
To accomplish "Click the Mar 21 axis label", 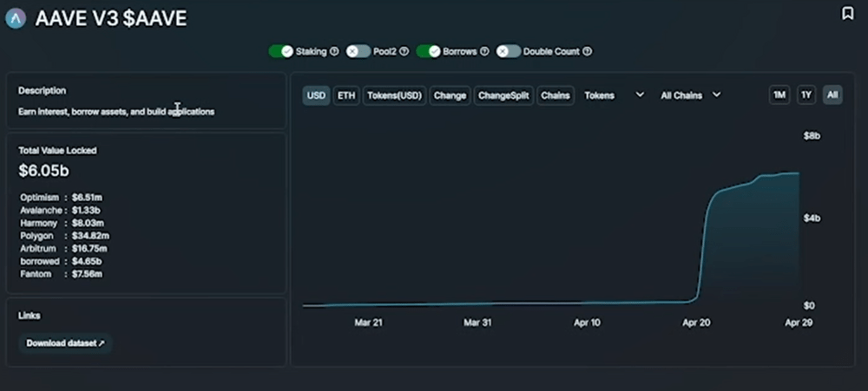I will point(368,323).
